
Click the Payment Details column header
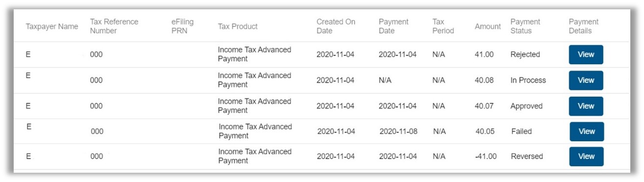(583, 26)
